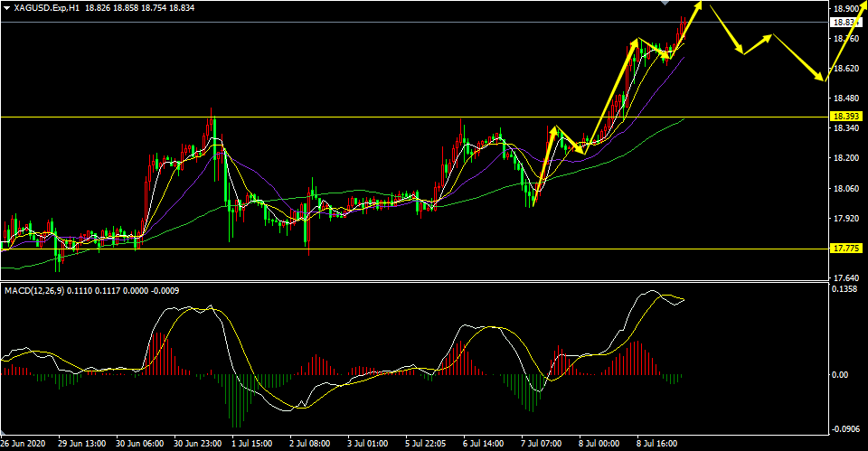Click the 0.1358 MACD scale label

pos(844,289)
